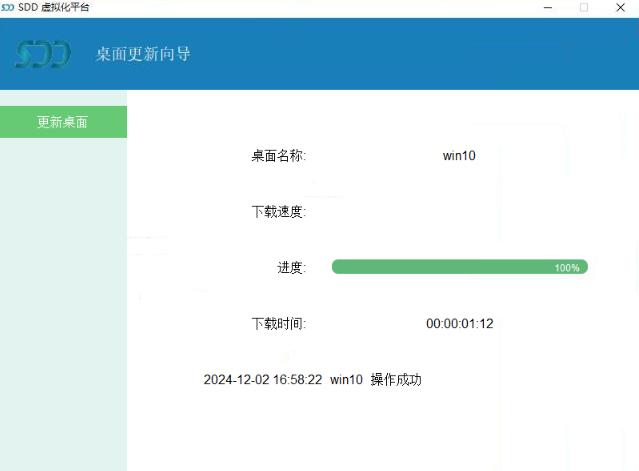The height and width of the screenshot is (471, 639).
Task: Click the SDD 虚拟化平台 window title text
Action: point(54,8)
